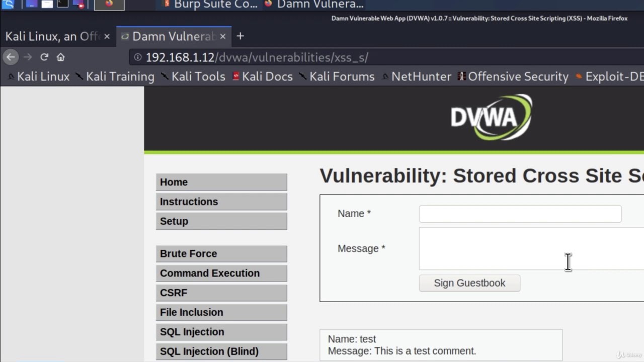Close the Kali Linux browser tab
644x362 pixels.
coord(107,36)
